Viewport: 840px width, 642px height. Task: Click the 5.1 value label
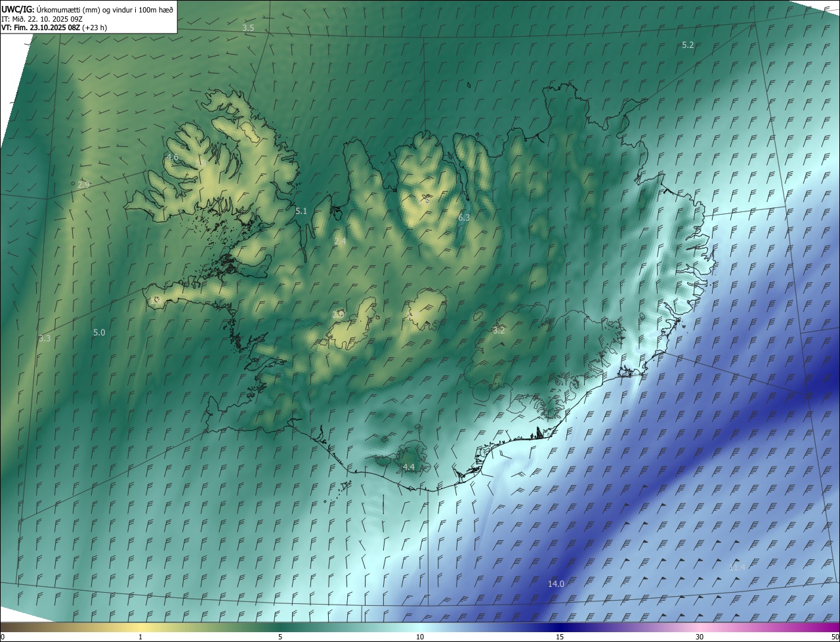301,211
